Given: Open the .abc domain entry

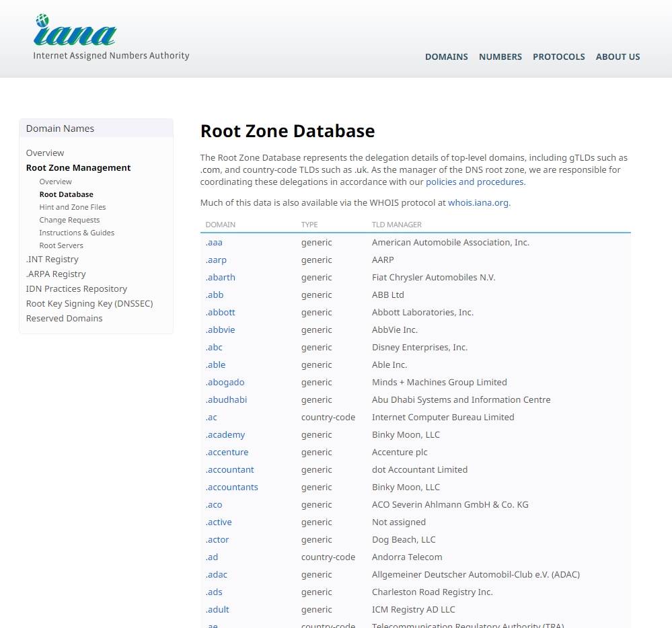Looking at the screenshot, I should 214,348.
